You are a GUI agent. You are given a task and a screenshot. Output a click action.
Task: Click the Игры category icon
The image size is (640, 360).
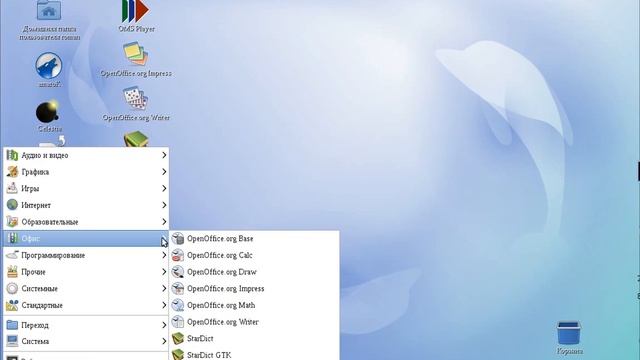pyautogui.click(x=12, y=189)
